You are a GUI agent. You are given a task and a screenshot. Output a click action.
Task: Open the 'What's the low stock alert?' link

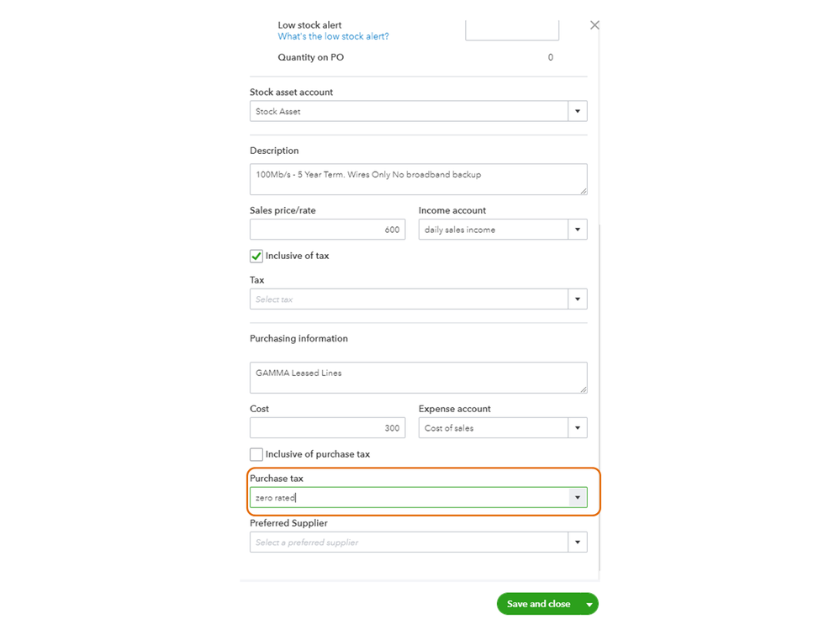coord(333,37)
